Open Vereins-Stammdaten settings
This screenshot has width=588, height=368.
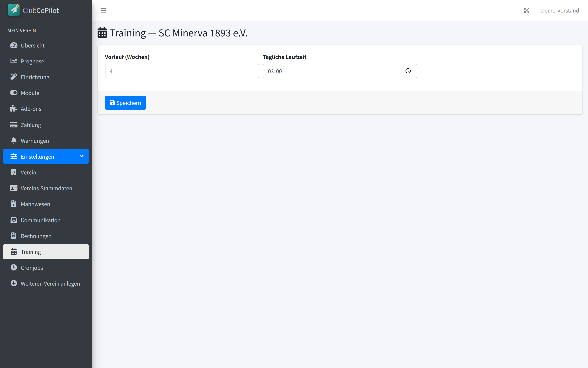[x=46, y=188]
